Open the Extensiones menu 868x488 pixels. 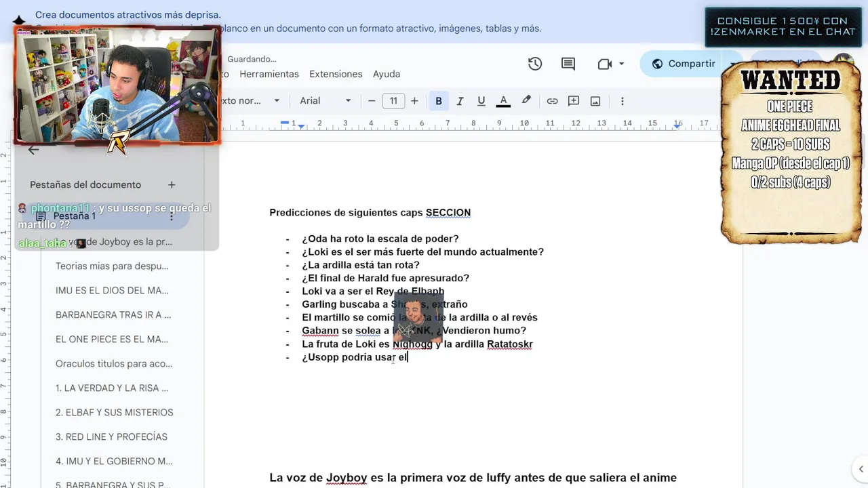point(336,74)
